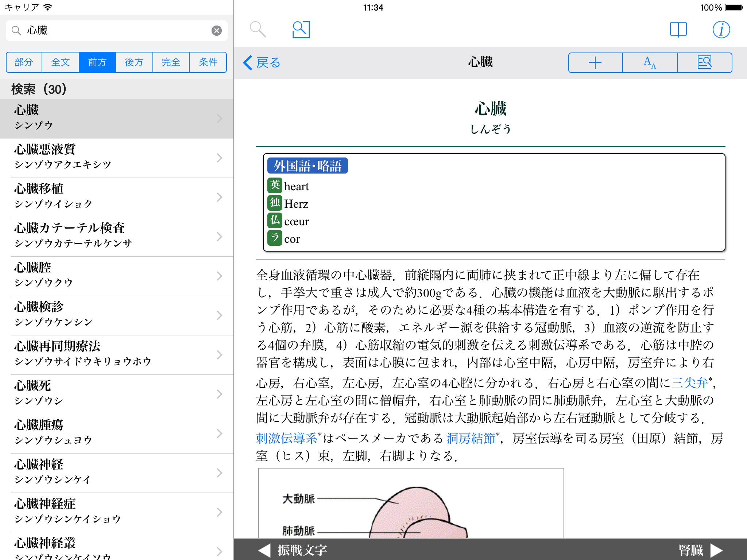Switch to 全文 search mode
Viewport: 747px width, 560px height.
[x=61, y=62]
